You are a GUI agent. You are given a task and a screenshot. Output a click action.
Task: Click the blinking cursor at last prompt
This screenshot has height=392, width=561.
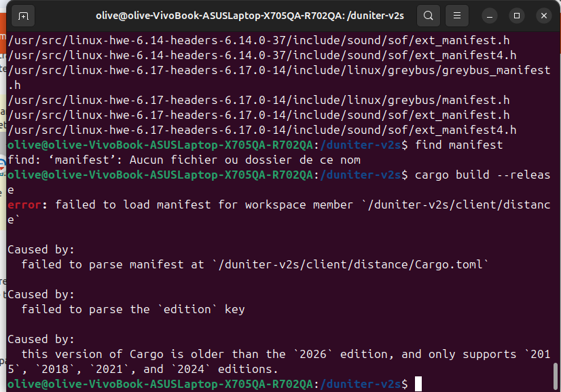tap(418, 385)
